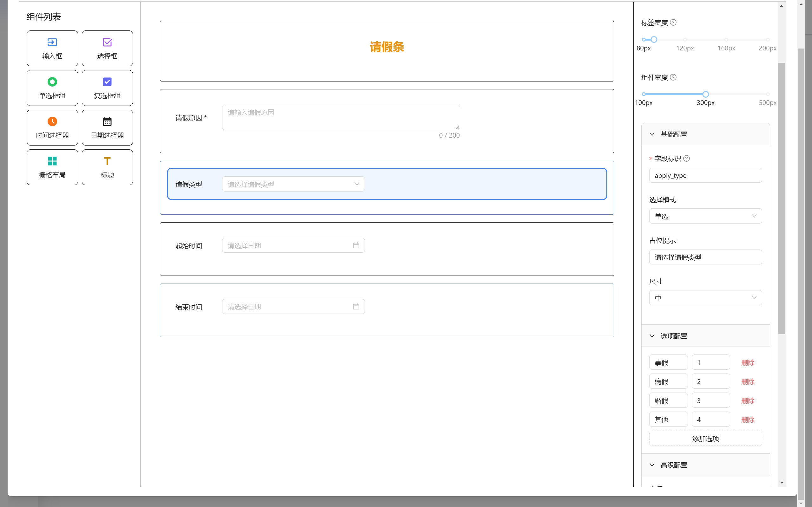Viewport: 812px width, 507px height.
Task: Click the help icon next to 字段标识
Action: (x=687, y=158)
